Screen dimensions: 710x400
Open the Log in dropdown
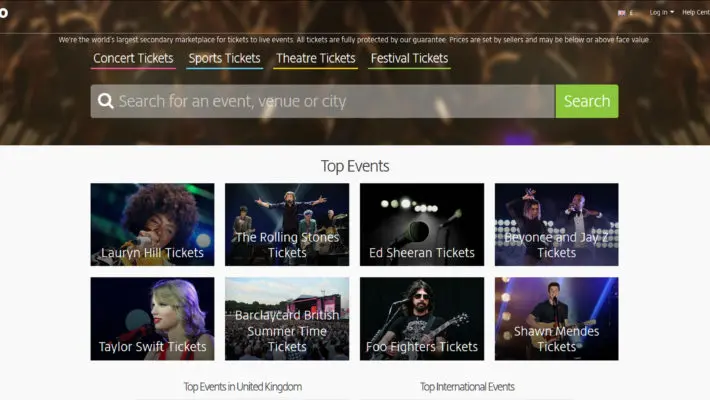pos(662,12)
